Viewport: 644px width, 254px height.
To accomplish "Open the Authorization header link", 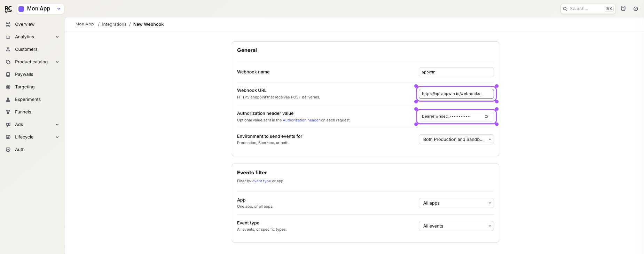I will [301, 120].
